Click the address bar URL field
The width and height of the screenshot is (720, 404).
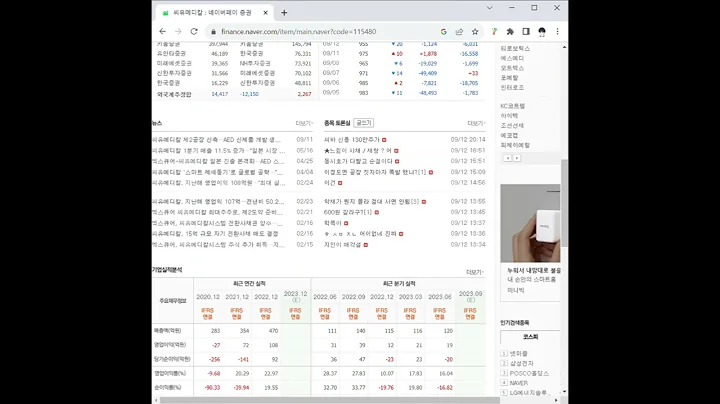pyautogui.click(x=298, y=32)
